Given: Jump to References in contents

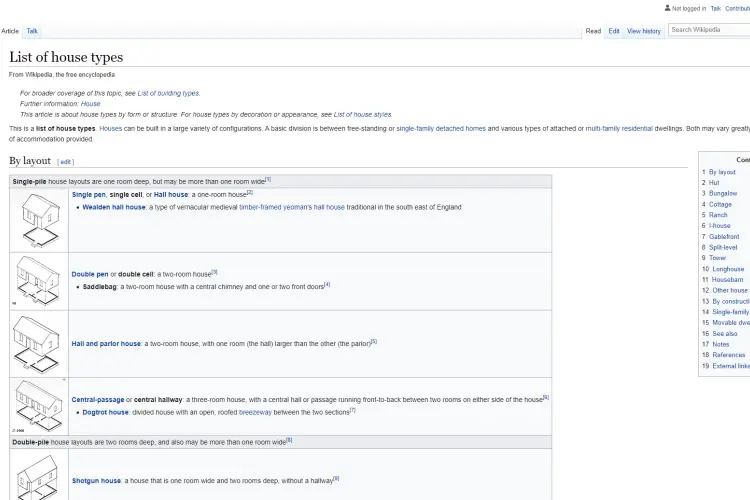Looking at the screenshot, I should 728,355.
